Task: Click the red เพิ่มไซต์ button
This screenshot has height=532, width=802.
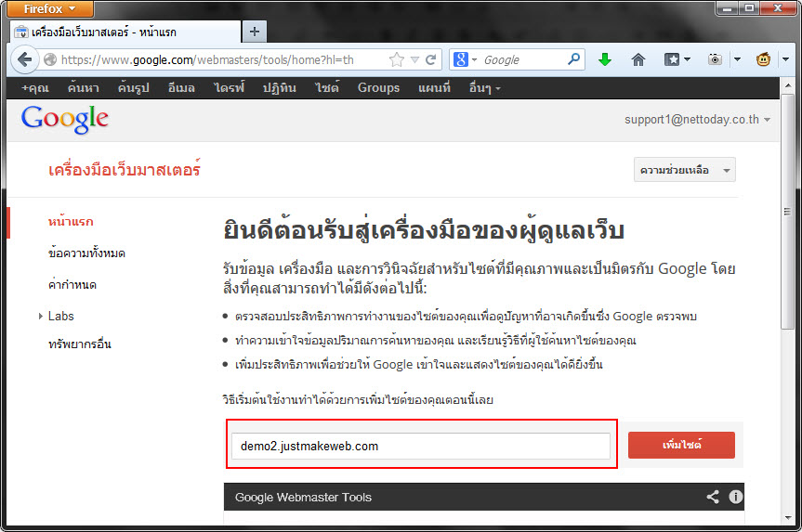Action: point(681,445)
